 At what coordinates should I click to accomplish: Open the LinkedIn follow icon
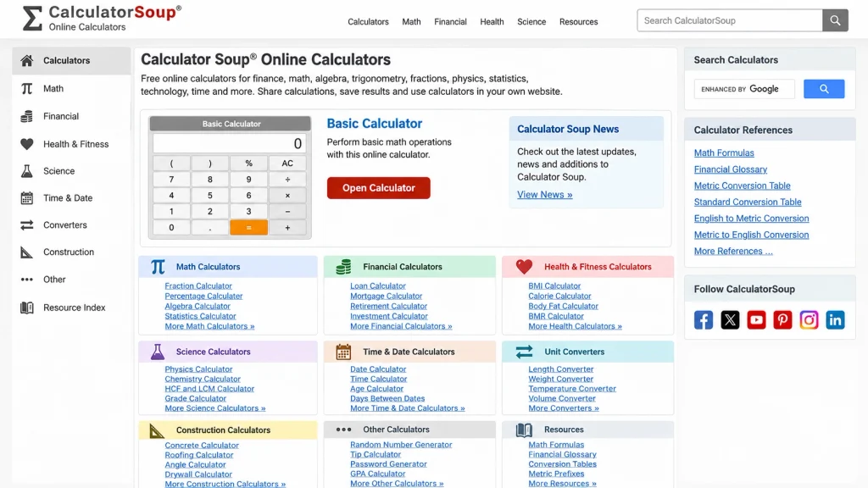pyautogui.click(x=835, y=319)
